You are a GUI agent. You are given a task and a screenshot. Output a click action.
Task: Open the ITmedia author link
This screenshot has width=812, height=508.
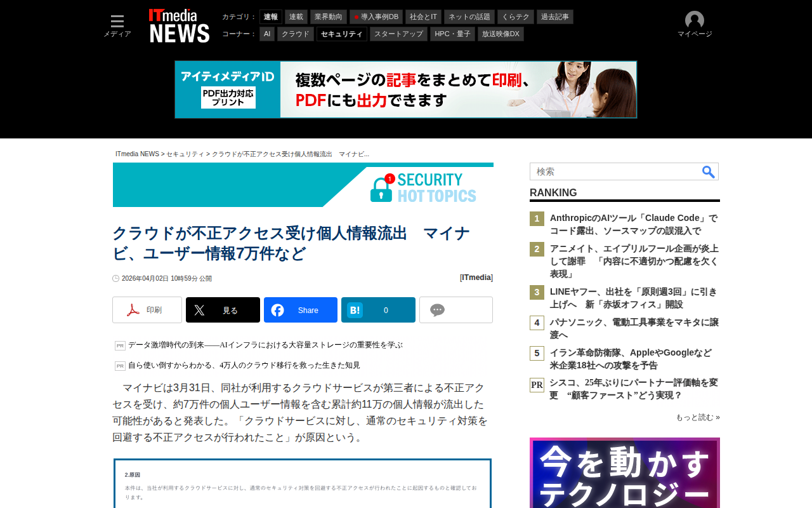(x=476, y=277)
